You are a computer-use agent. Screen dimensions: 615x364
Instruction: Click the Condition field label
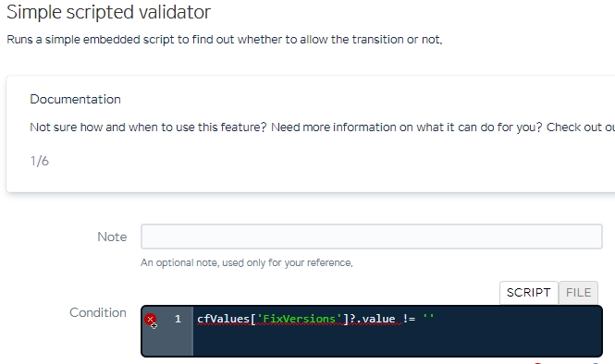tap(98, 312)
